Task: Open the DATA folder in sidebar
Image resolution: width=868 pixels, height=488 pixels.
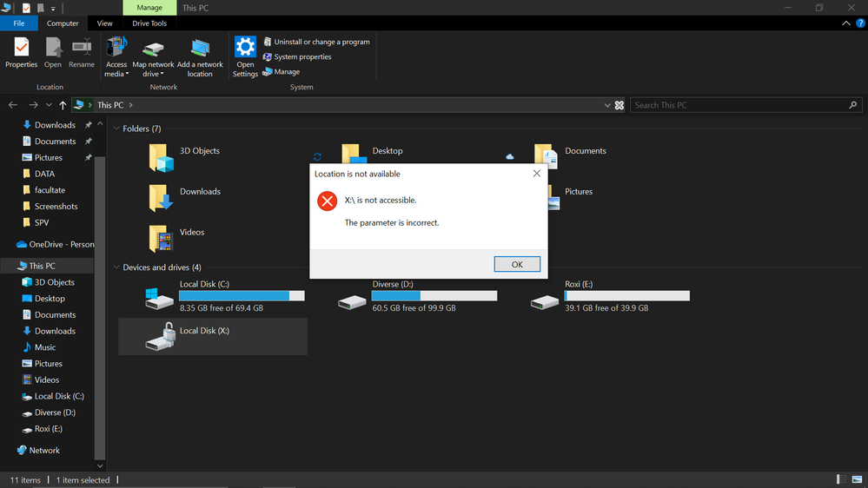Action: 44,174
